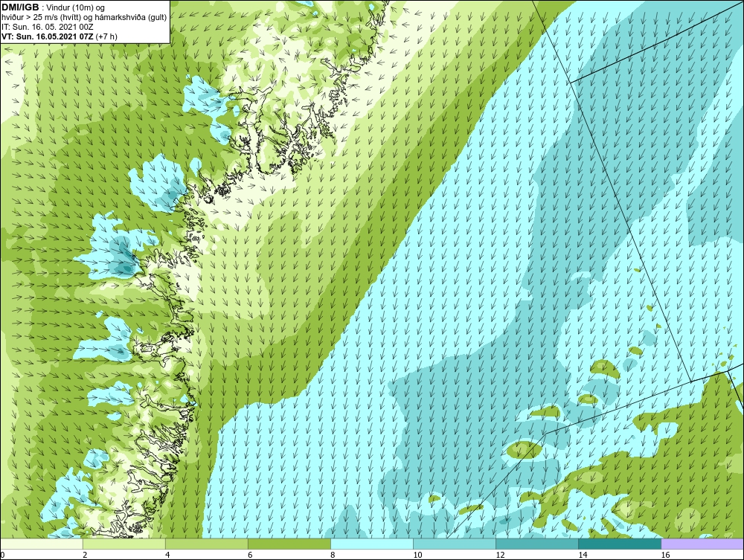Viewport: 744px width, 560px height.
Task: Click the legend label '2'
Action: (85, 555)
